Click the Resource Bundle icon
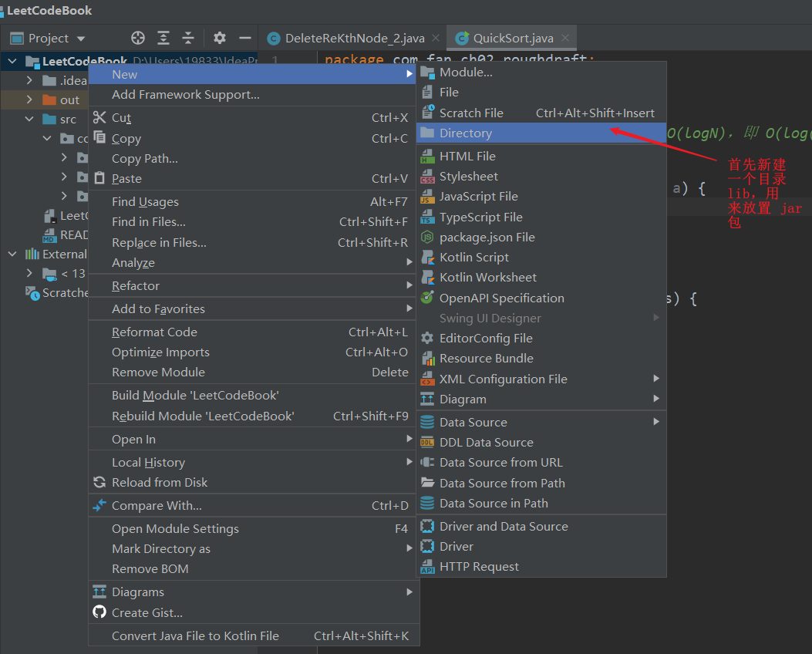The width and height of the screenshot is (812, 654). pos(427,359)
